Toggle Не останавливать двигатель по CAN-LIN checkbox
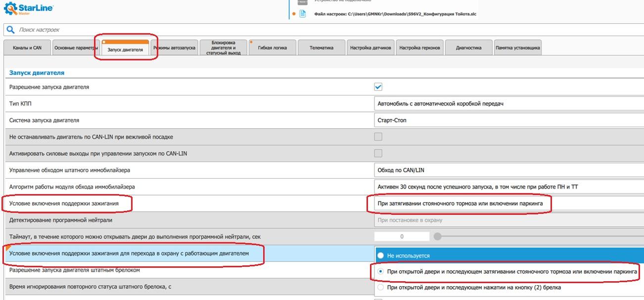This screenshot has width=644, height=300. [378, 137]
